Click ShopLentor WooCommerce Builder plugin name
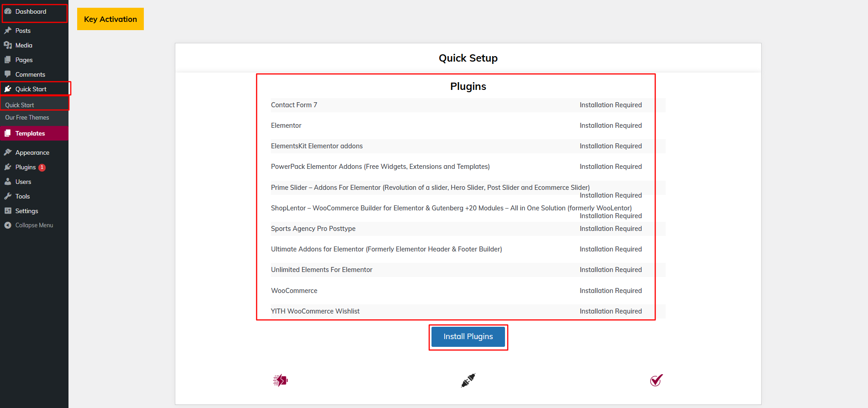This screenshot has height=408, width=868. pyautogui.click(x=451, y=208)
